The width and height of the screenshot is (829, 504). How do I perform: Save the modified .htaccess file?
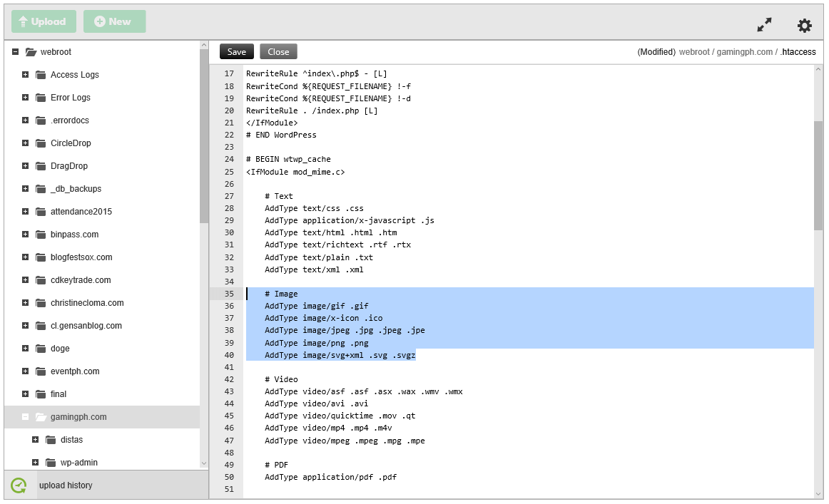coord(236,52)
